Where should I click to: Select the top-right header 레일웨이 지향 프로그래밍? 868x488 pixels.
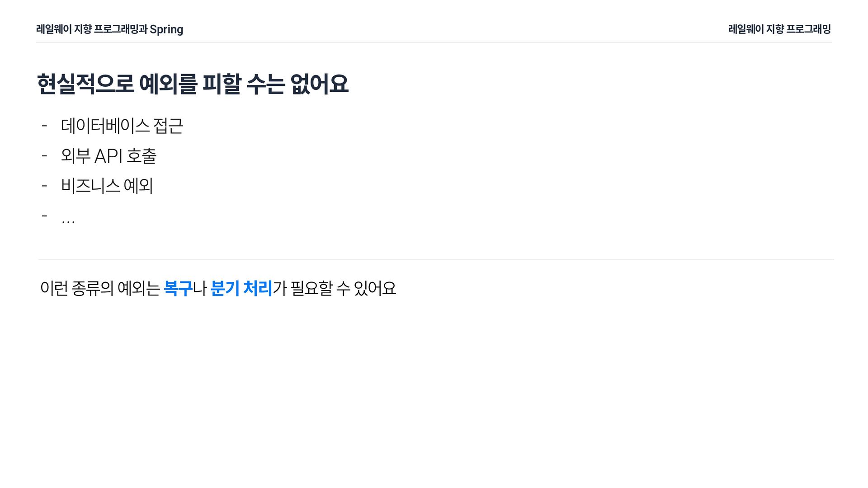[x=779, y=29]
